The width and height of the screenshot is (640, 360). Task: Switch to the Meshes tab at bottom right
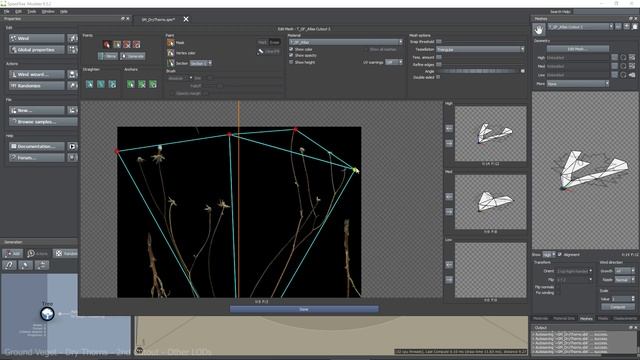coord(586,318)
